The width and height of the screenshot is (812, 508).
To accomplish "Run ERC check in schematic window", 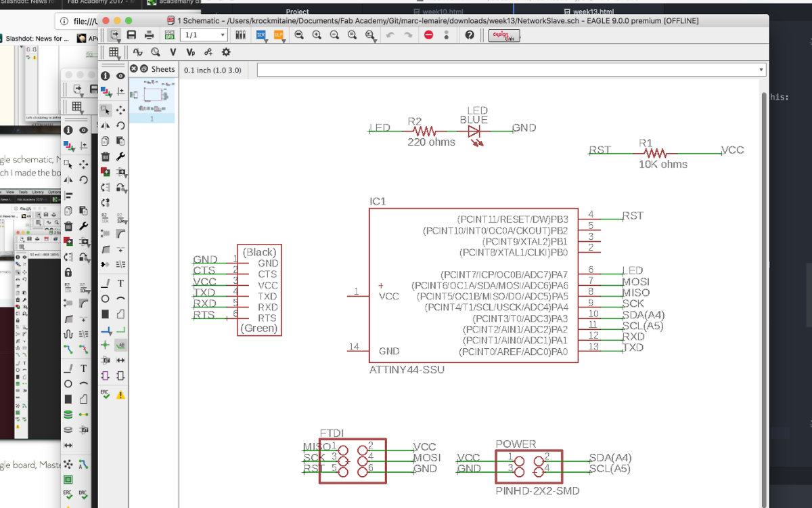I will click(x=106, y=394).
